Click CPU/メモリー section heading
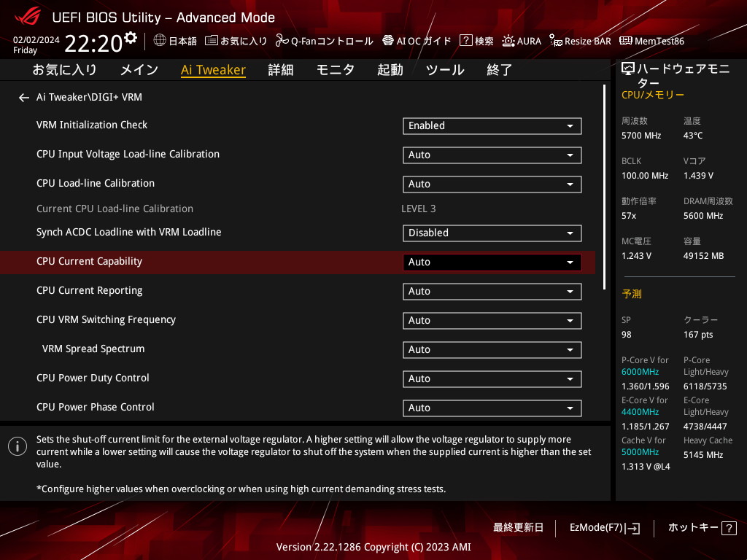This screenshot has width=747, height=560. 653,95
